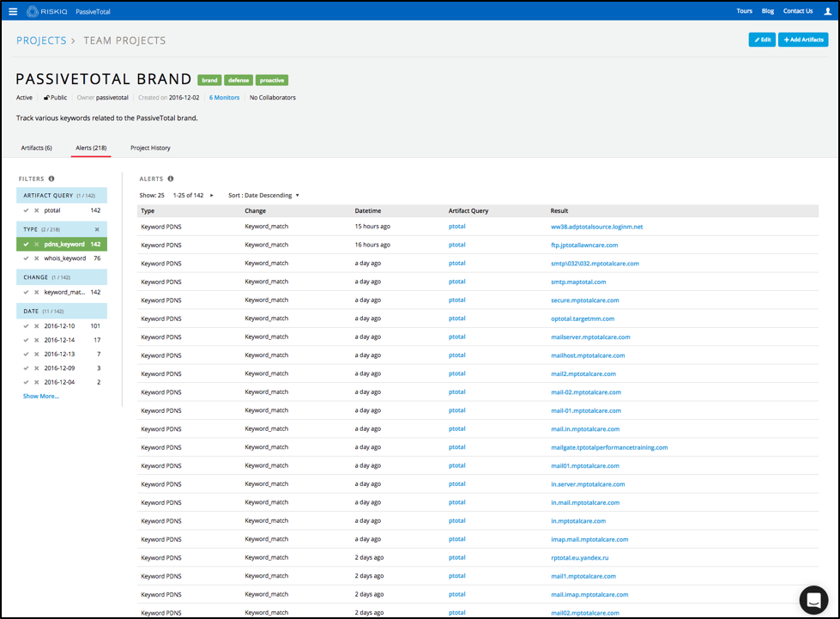This screenshot has width=840, height=619.
Task: Sort by the Type column header
Action: [148, 211]
